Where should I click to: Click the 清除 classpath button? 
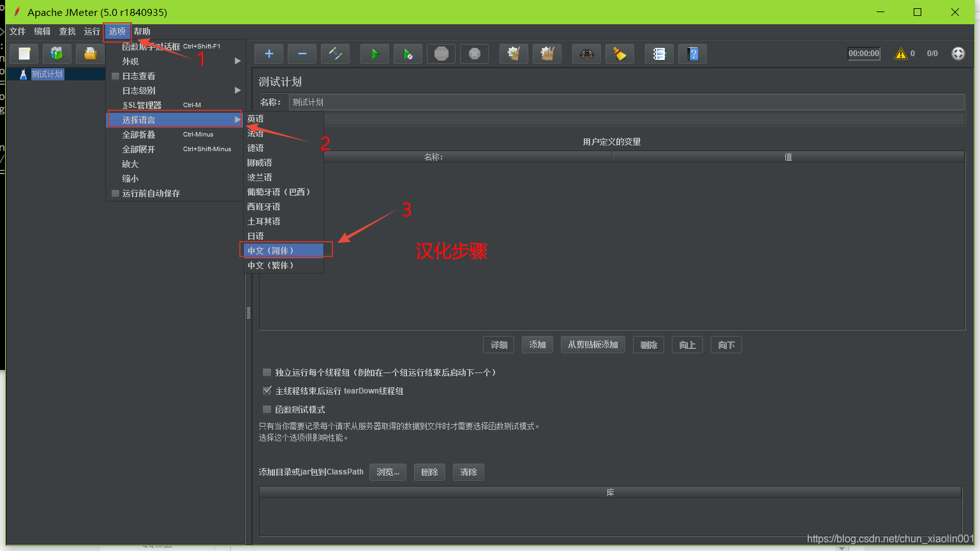468,473
